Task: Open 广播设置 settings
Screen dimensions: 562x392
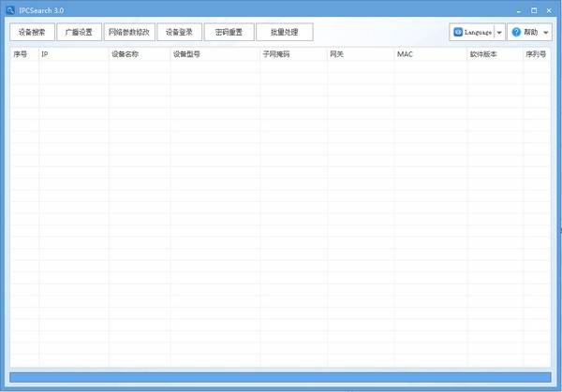Action: (x=79, y=32)
